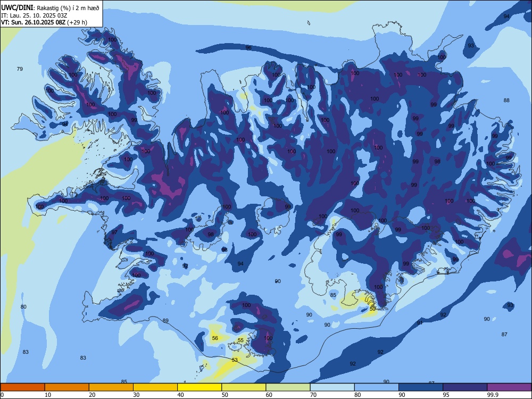Click the '79' humidity value offshore
532x399 pixels.
point(20,69)
